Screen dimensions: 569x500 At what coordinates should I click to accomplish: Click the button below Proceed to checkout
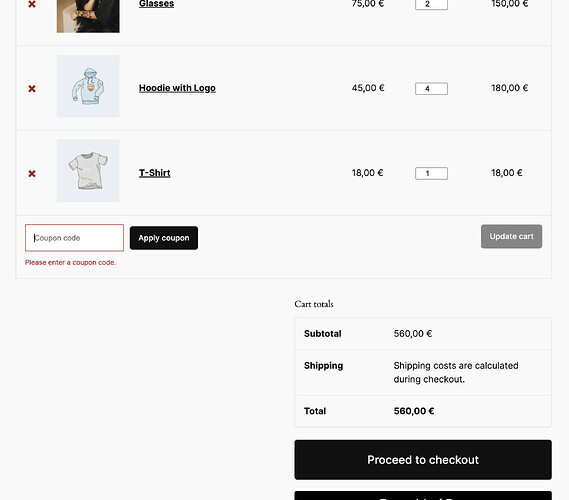(423, 496)
